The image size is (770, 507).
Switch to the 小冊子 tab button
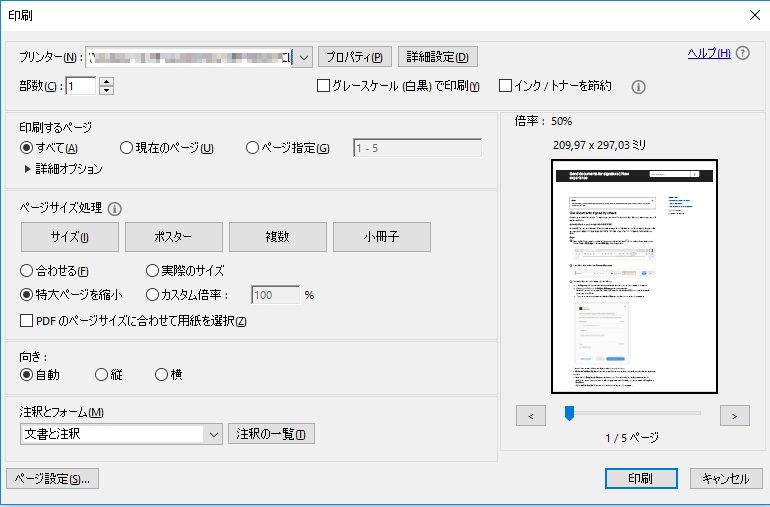click(x=382, y=237)
